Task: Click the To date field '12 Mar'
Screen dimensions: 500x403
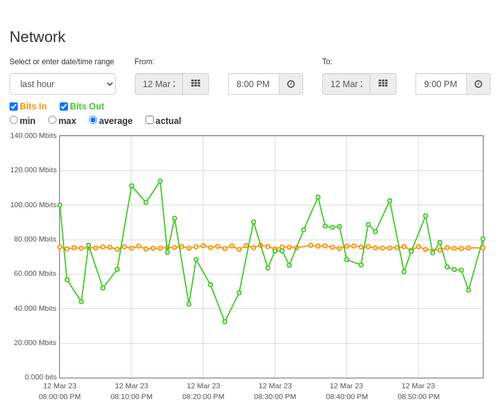Action: point(346,84)
